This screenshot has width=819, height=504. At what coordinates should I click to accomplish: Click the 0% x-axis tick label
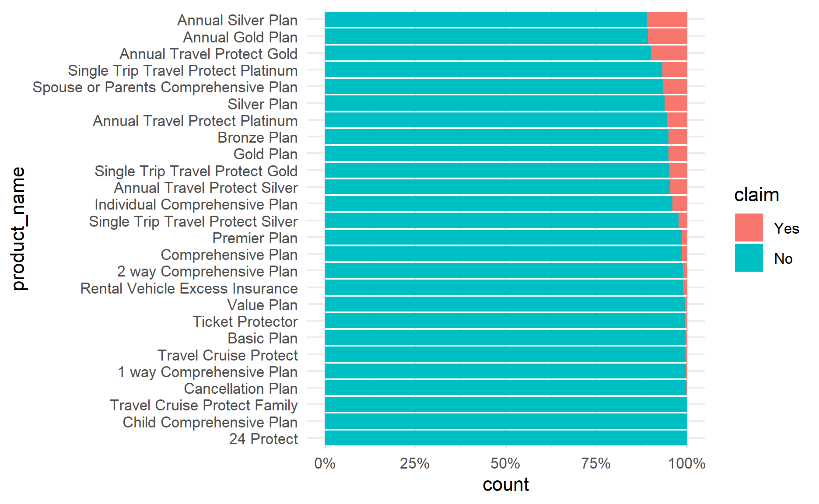coord(325,463)
